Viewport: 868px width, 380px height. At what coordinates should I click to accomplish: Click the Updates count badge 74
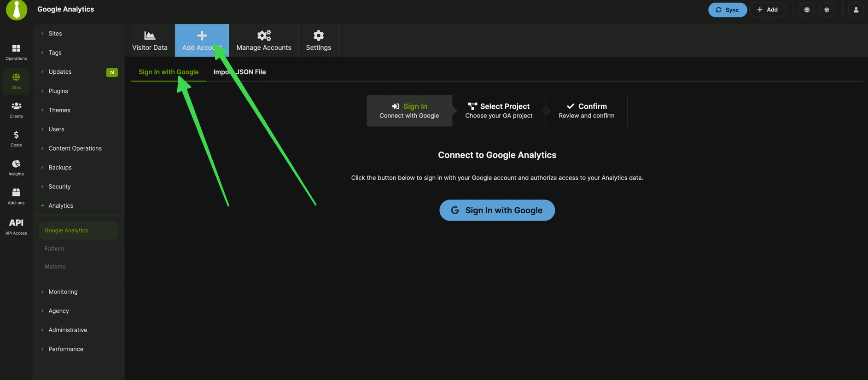point(112,72)
